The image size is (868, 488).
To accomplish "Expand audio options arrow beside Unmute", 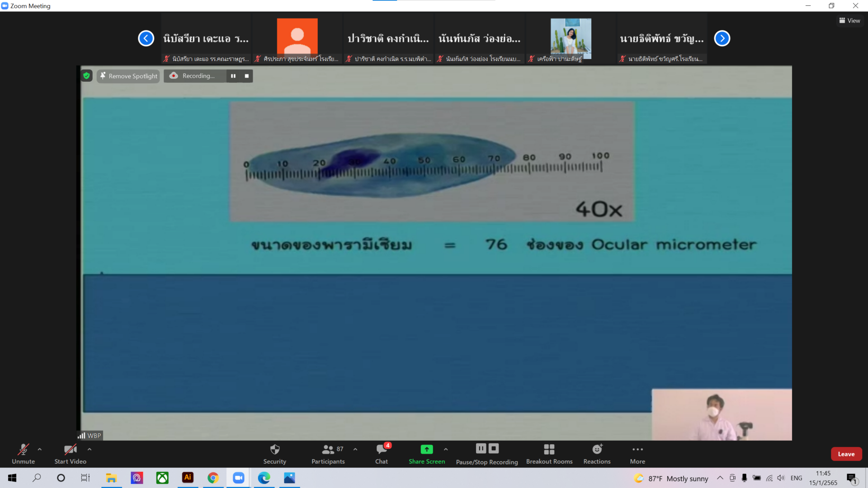I will point(40,449).
